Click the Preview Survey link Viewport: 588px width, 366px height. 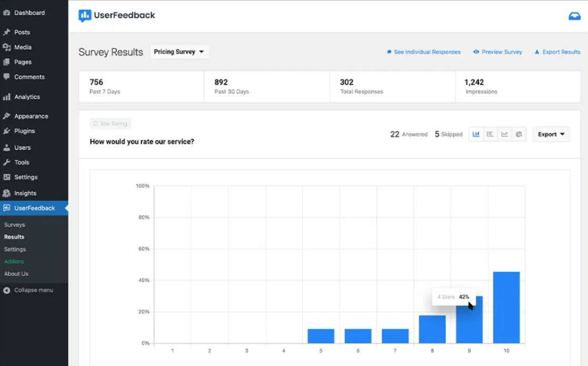(501, 52)
